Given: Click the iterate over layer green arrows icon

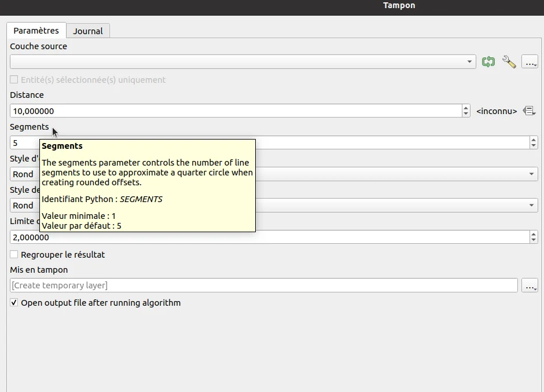Looking at the screenshot, I should pyautogui.click(x=488, y=62).
